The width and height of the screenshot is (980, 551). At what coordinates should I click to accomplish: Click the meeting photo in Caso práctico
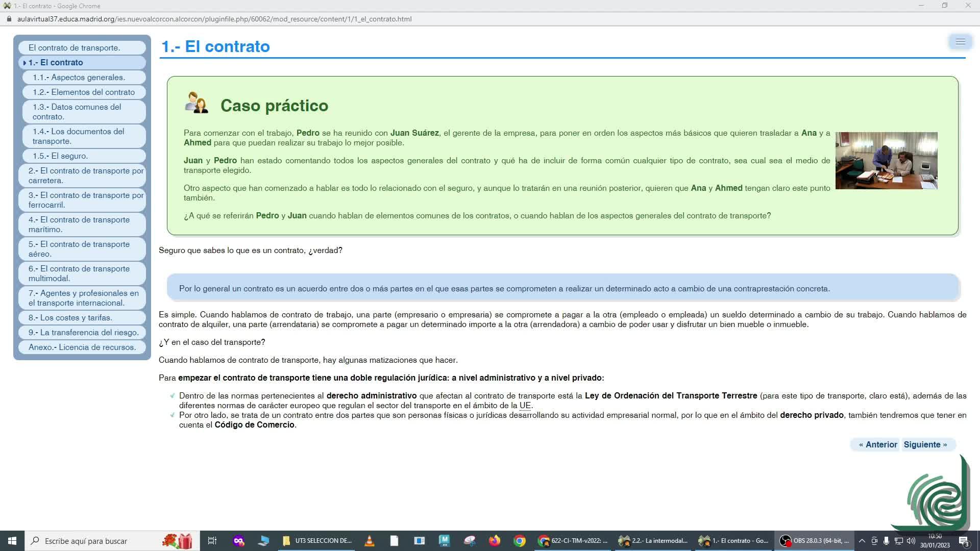[886, 161]
